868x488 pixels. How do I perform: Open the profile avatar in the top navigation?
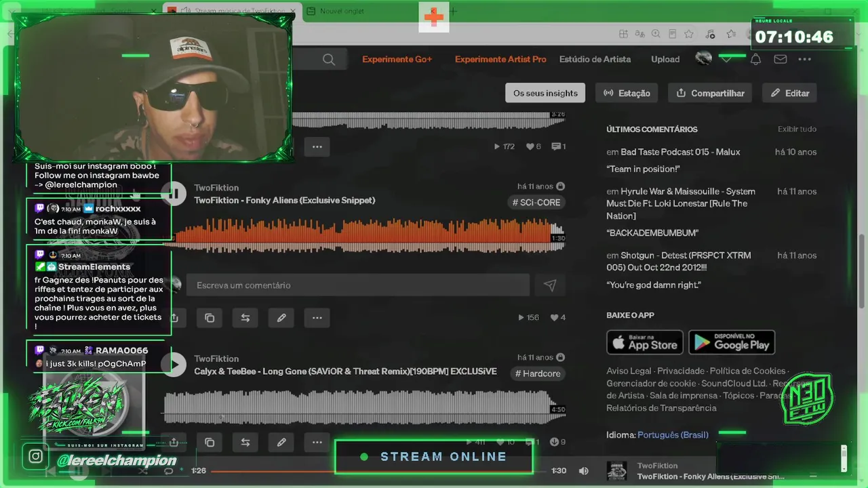(x=703, y=59)
